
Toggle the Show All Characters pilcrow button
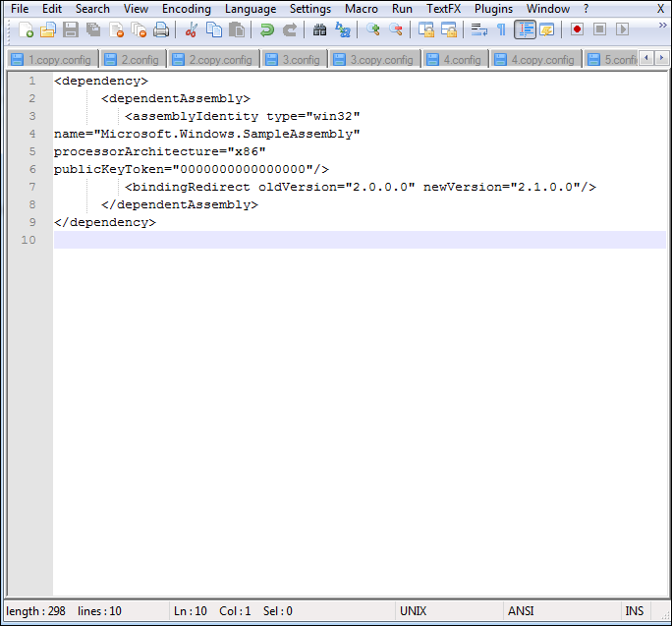coord(501,29)
